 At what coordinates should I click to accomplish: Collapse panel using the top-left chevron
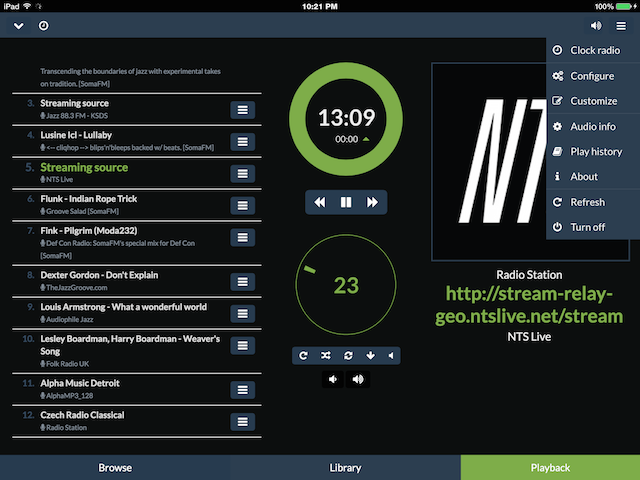tap(18, 26)
